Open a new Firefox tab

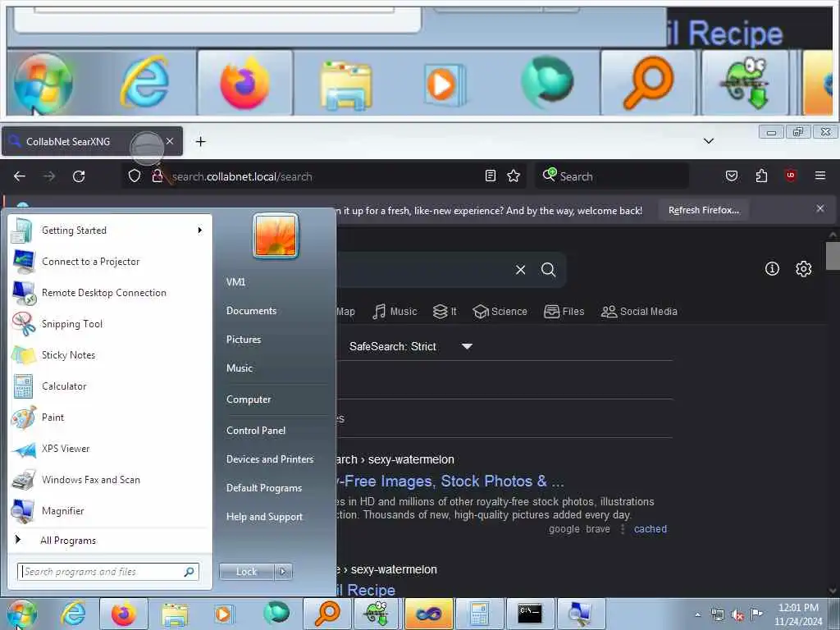pyautogui.click(x=200, y=141)
